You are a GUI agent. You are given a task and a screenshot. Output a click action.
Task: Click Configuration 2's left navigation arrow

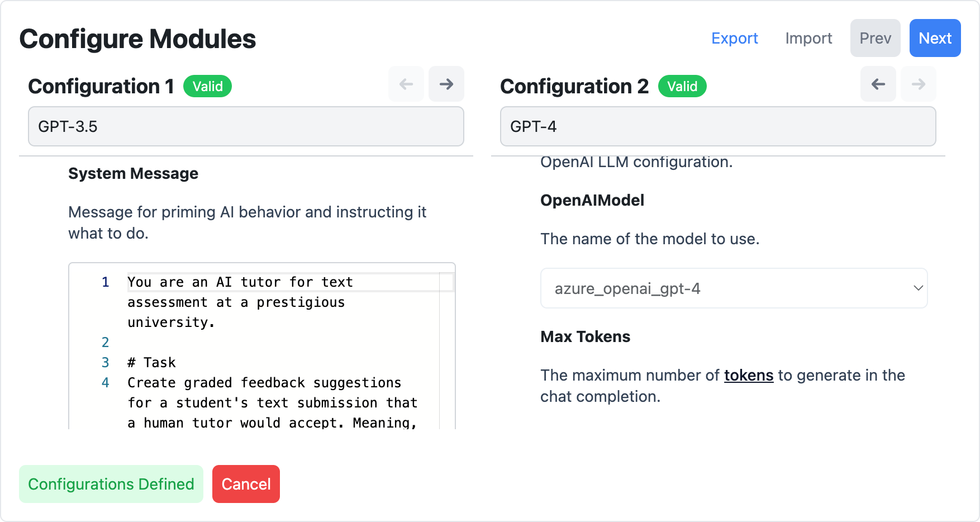[877, 84]
